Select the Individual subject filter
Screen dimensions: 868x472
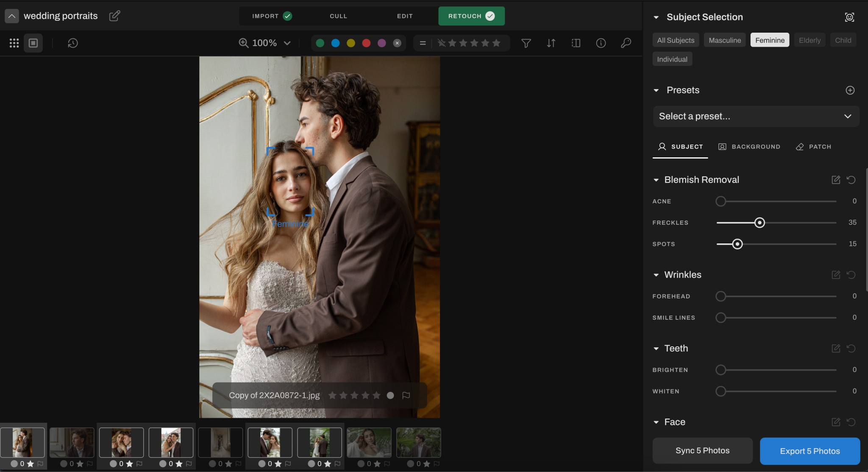[x=672, y=59]
